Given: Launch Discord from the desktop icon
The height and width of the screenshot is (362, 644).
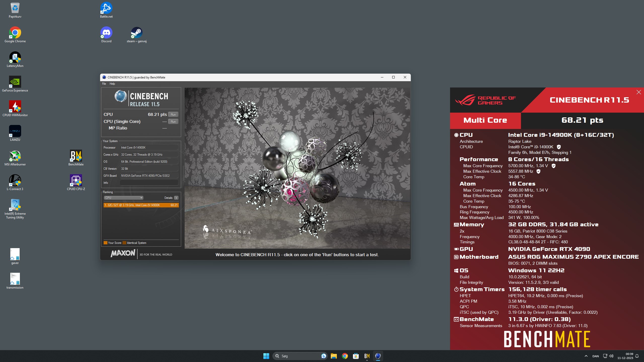Looking at the screenshot, I should 106,35.
